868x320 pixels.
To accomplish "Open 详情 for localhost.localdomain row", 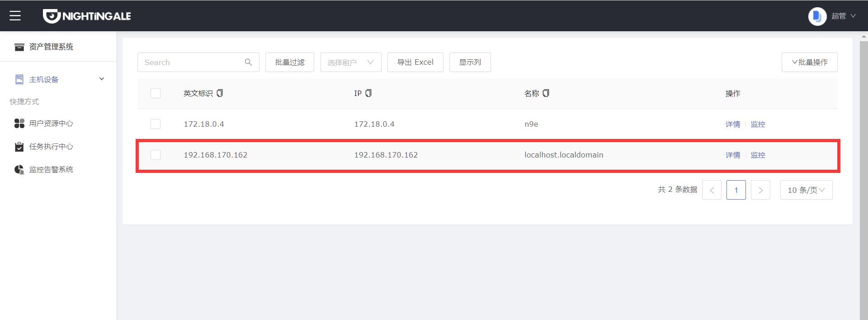I will click(733, 155).
